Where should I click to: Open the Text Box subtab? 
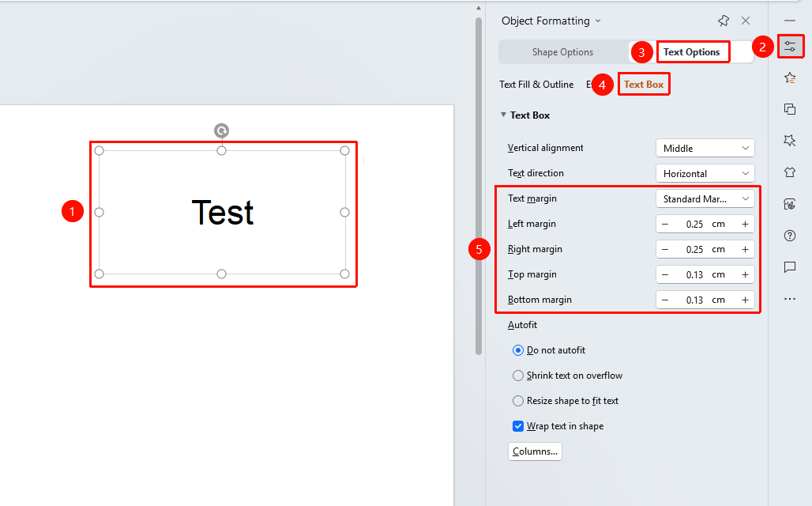644,85
